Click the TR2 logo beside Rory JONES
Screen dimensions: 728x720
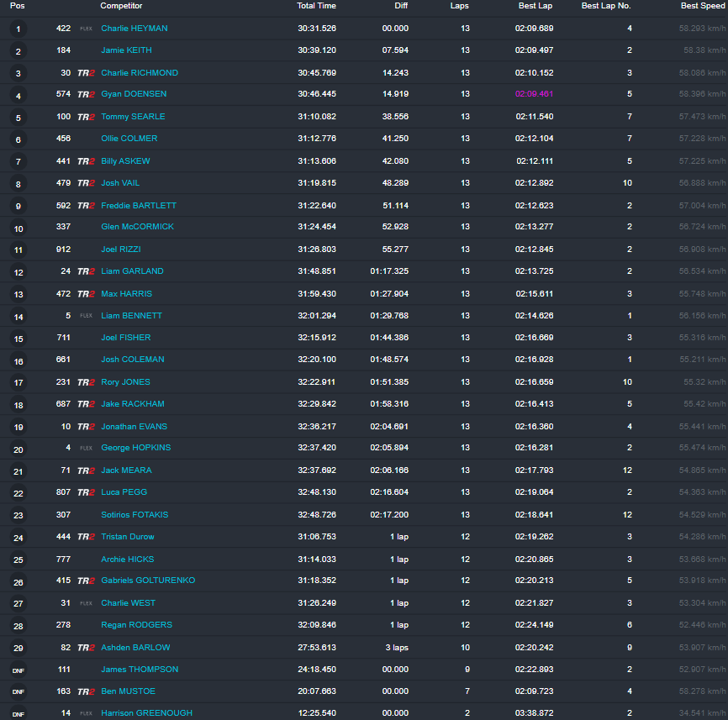coord(86,382)
